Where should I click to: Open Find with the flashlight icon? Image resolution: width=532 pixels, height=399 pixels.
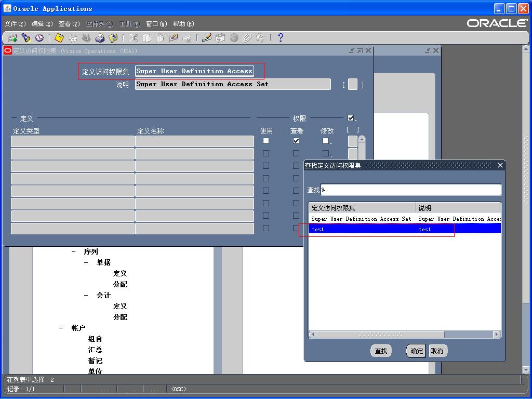pos(26,38)
